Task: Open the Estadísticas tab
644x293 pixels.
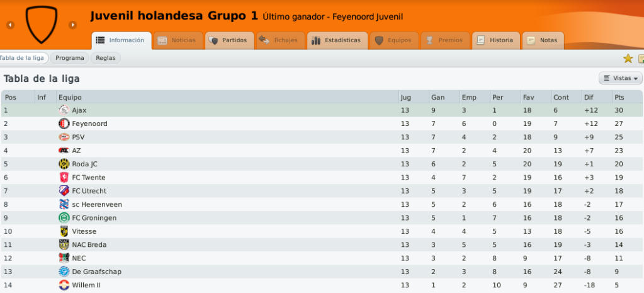Action: click(337, 40)
